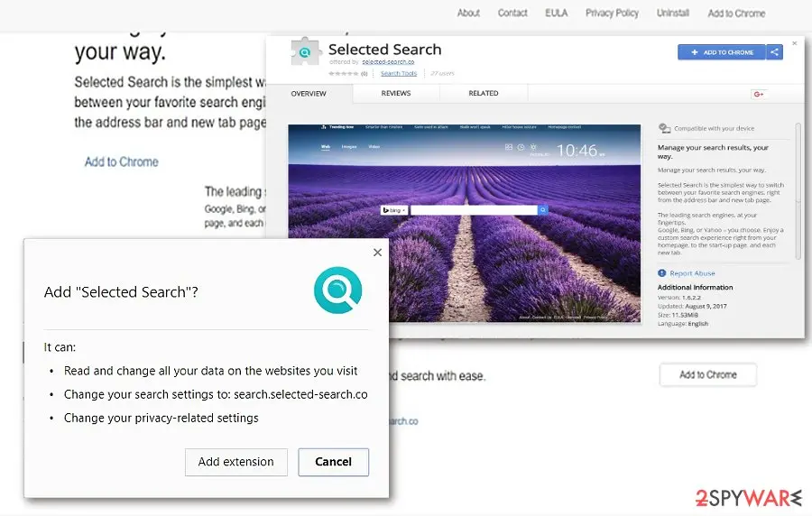Click the 'Version: 1.6.2.2' text
Viewport: 812px width, 516px height.
pyautogui.click(x=678, y=298)
